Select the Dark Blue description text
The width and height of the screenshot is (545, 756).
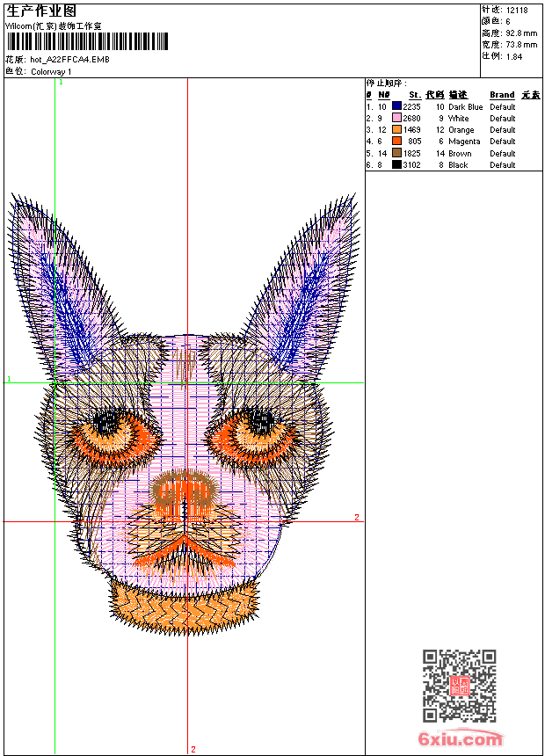click(465, 106)
